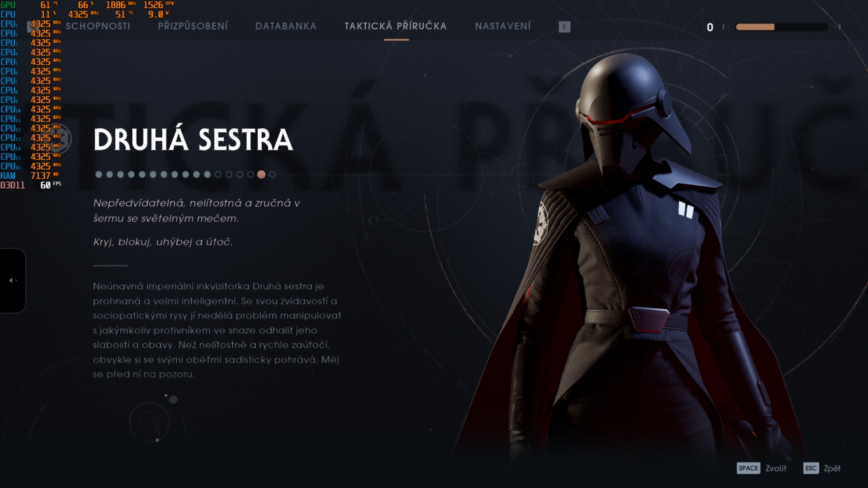Image resolution: width=868 pixels, height=488 pixels.
Task: Click Zpět to go back
Action: coord(832,468)
